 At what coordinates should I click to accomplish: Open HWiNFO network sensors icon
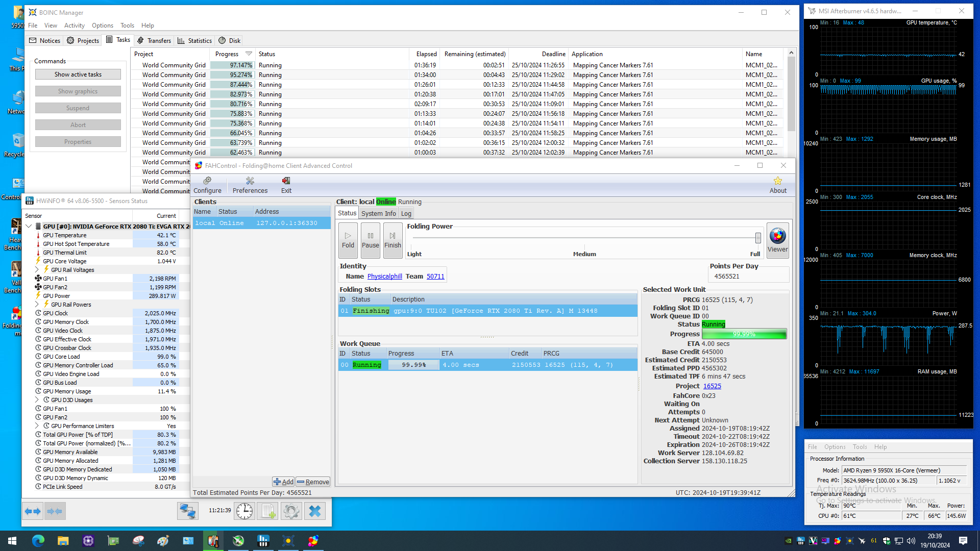pos(188,511)
